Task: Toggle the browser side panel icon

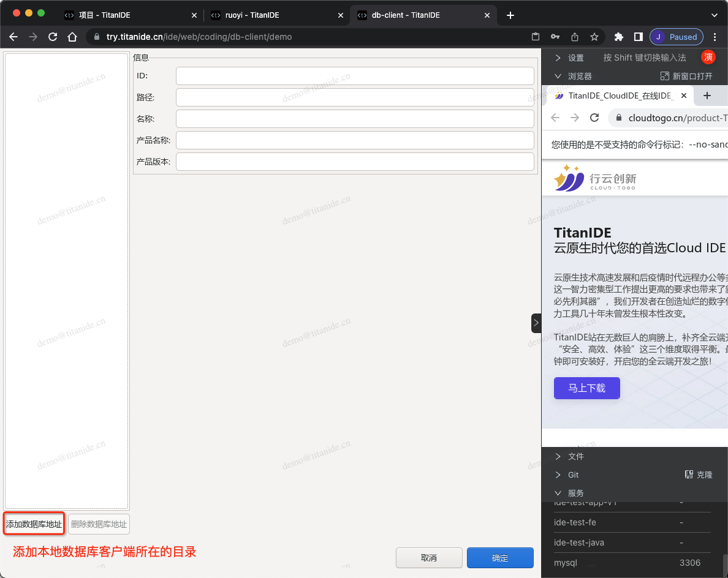Action: tap(638, 37)
